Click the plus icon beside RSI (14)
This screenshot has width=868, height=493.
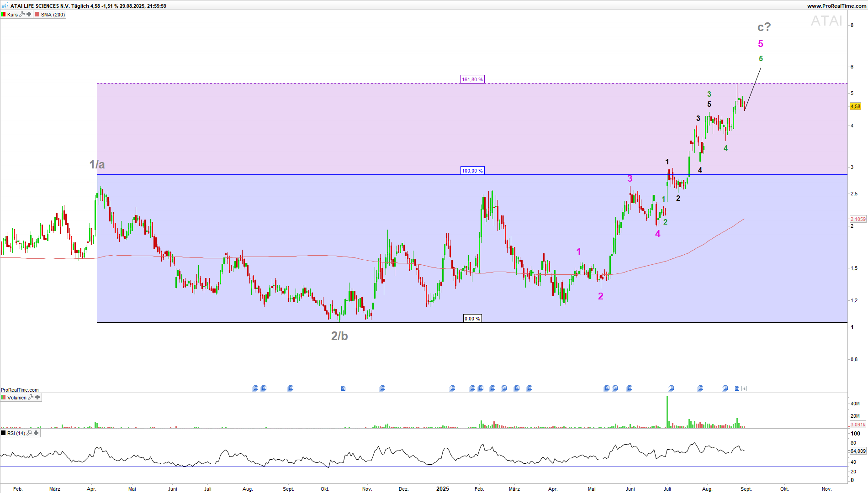coord(36,433)
